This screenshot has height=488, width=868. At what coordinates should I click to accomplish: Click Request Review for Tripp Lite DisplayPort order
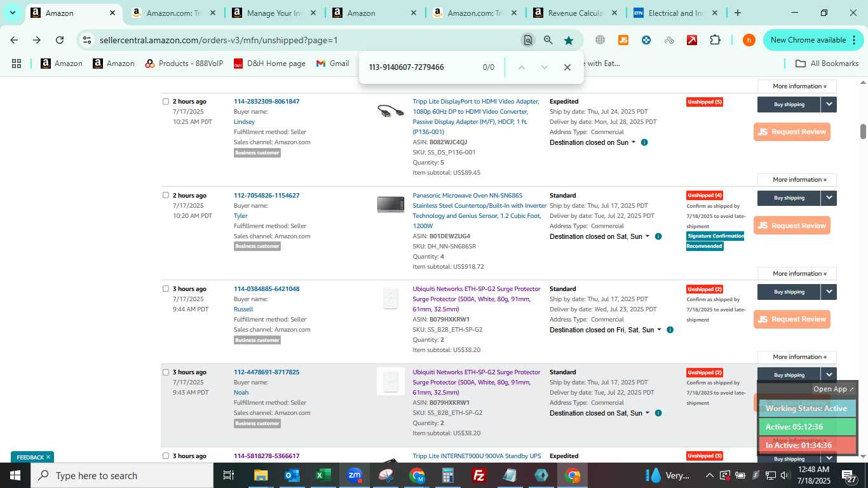(x=792, y=132)
